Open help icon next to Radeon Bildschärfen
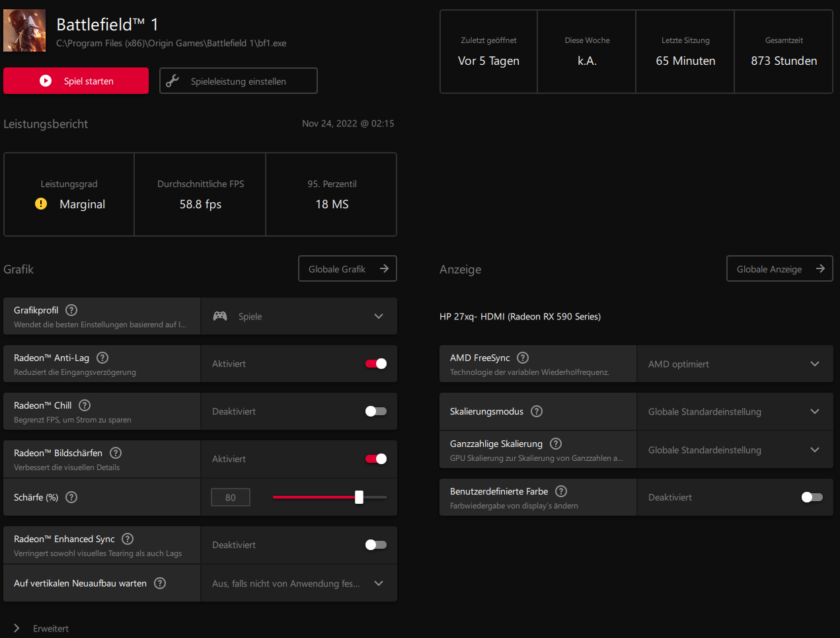Screen dimensions: 840x638 click(116, 453)
